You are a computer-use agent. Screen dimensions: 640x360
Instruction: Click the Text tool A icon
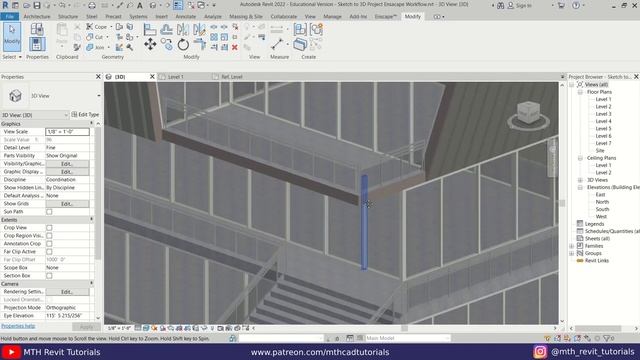pos(140,5)
